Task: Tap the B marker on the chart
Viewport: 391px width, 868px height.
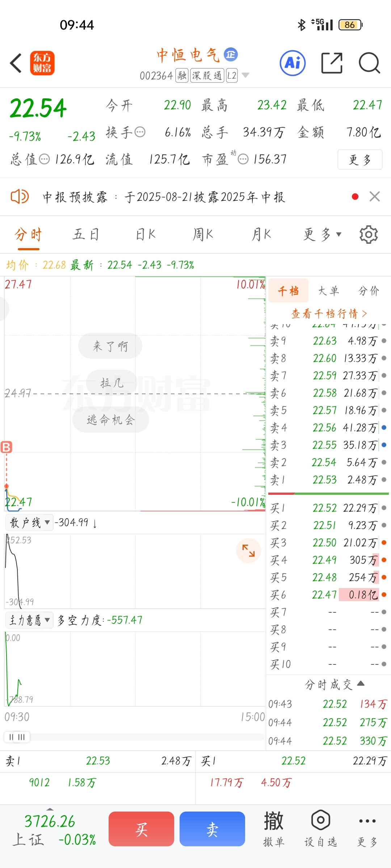Action: click(7, 447)
